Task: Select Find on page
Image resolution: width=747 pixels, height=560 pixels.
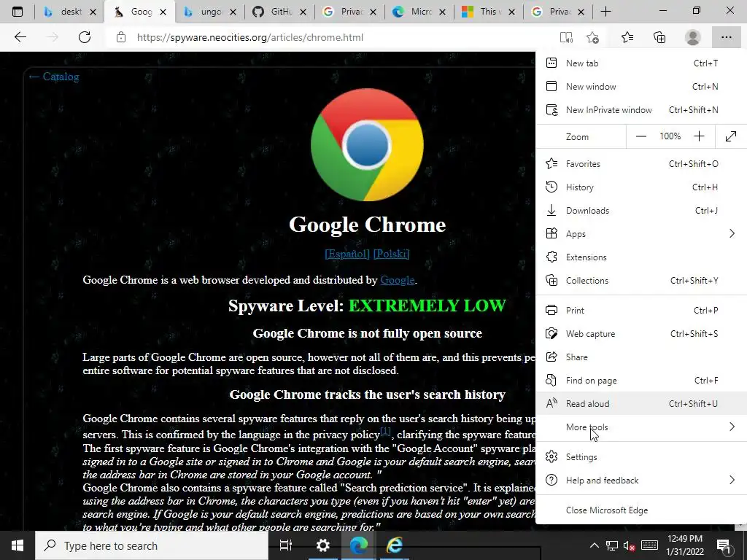Action: tap(641, 381)
